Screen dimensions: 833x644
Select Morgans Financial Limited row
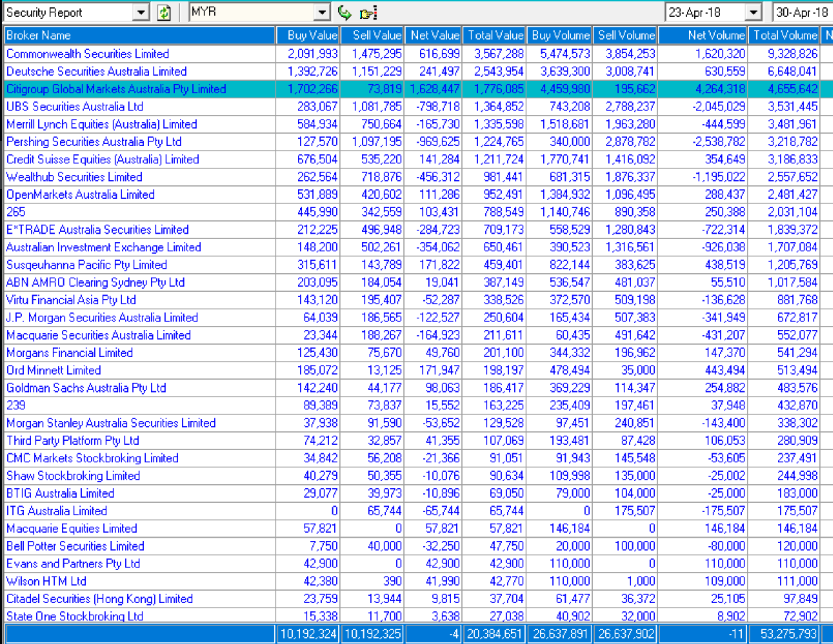(418, 353)
